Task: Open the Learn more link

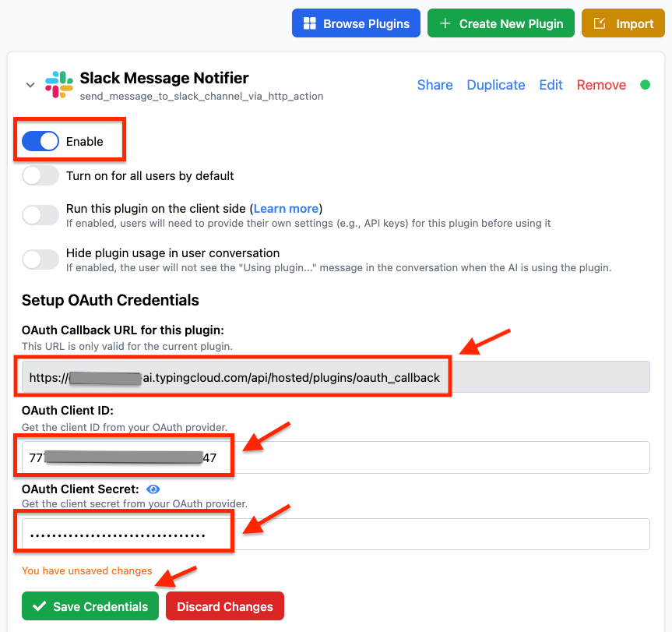Action: (287, 208)
